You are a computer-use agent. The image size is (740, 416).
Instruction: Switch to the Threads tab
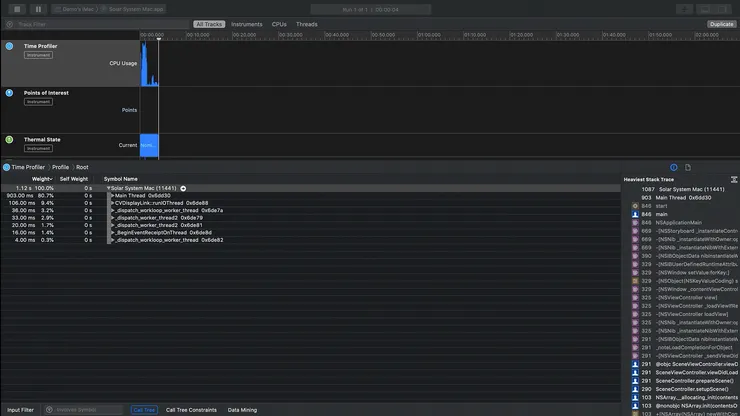click(306, 24)
